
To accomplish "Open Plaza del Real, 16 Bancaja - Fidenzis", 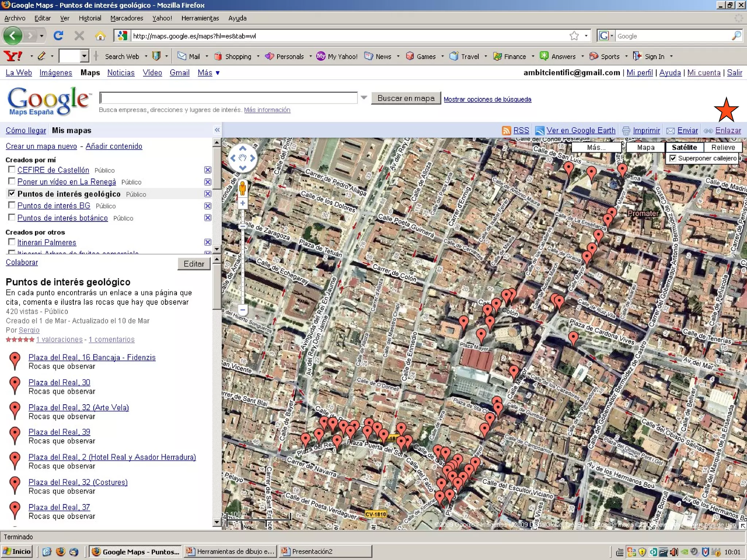I will click(92, 357).
